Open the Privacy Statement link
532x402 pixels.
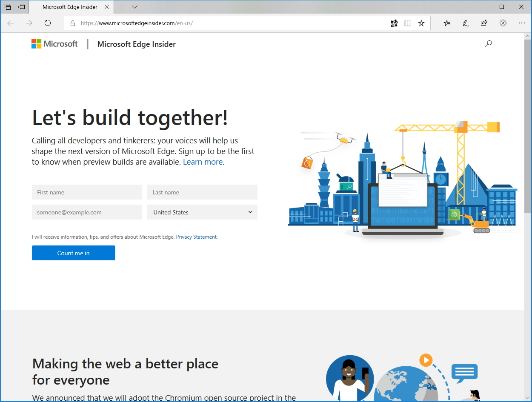196,237
